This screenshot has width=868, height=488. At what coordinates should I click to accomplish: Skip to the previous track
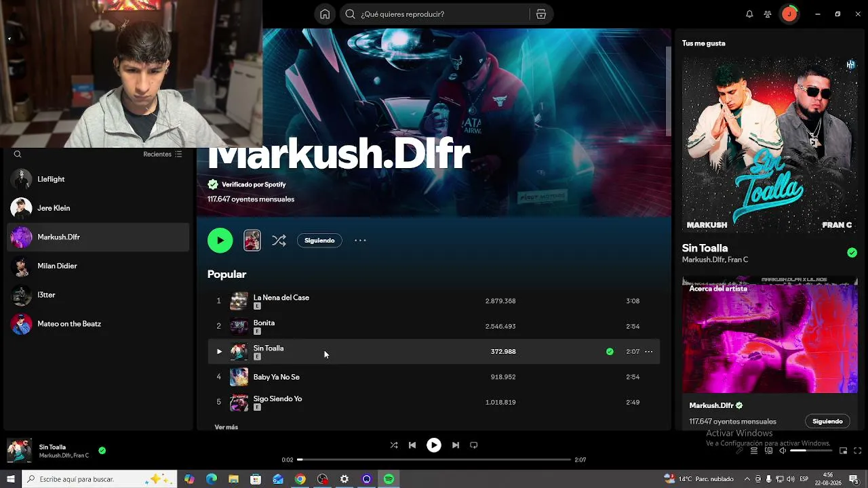tap(412, 445)
